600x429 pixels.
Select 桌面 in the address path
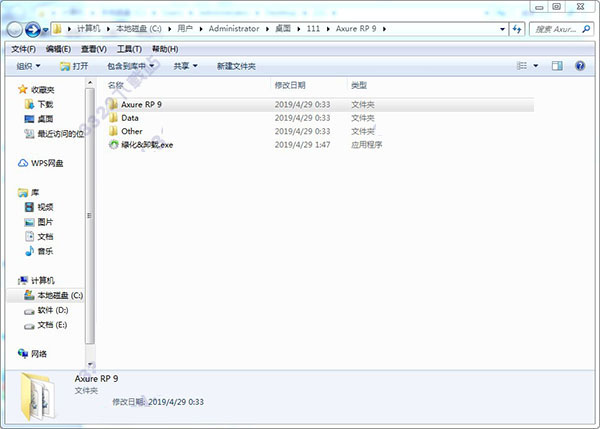pyautogui.click(x=283, y=29)
